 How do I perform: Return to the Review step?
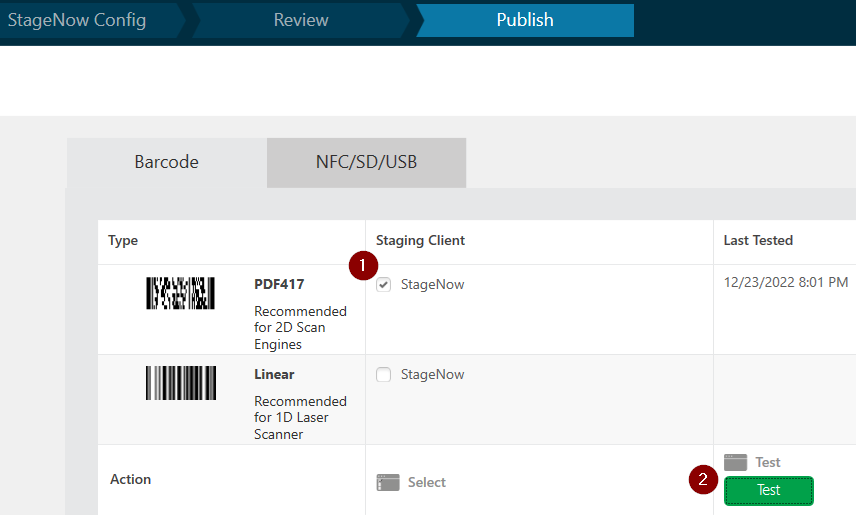[301, 20]
